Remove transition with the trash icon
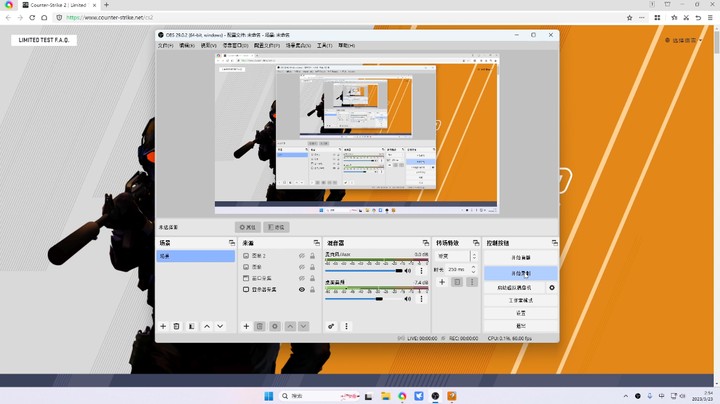The image size is (720, 404). [x=457, y=282]
